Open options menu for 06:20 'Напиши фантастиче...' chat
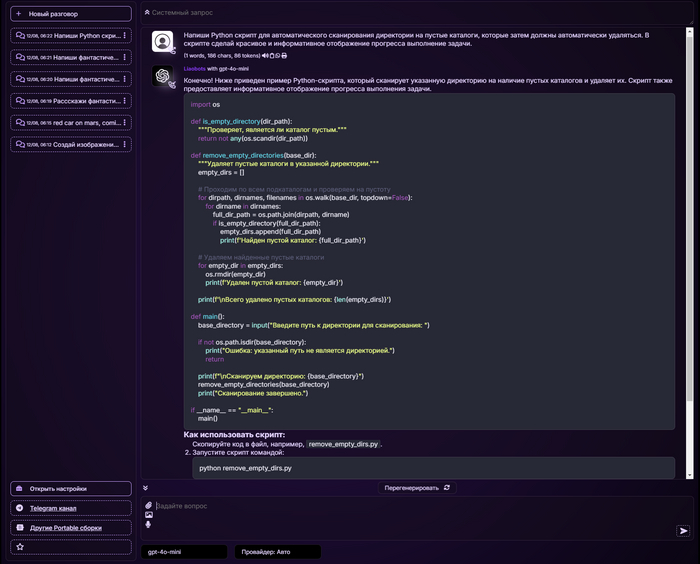Screen dimensions: 700x564 point(125,79)
